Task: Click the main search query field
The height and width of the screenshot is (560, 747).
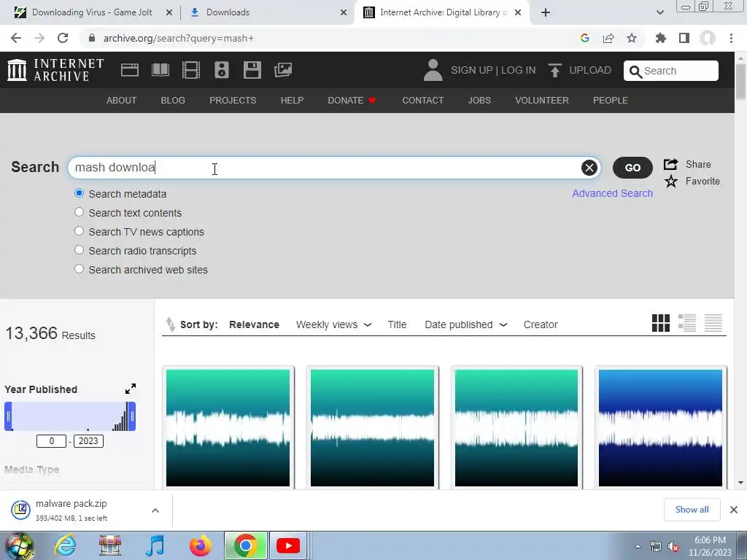Action: point(333,168)
